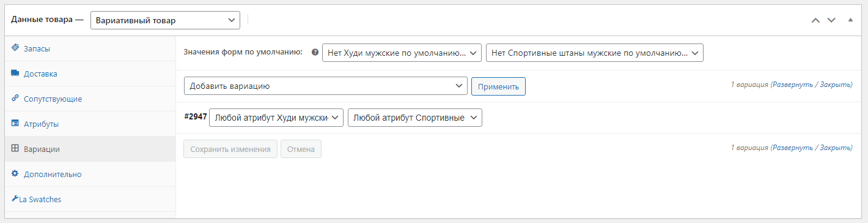Click the lower Развернуть link

[793, 148]
